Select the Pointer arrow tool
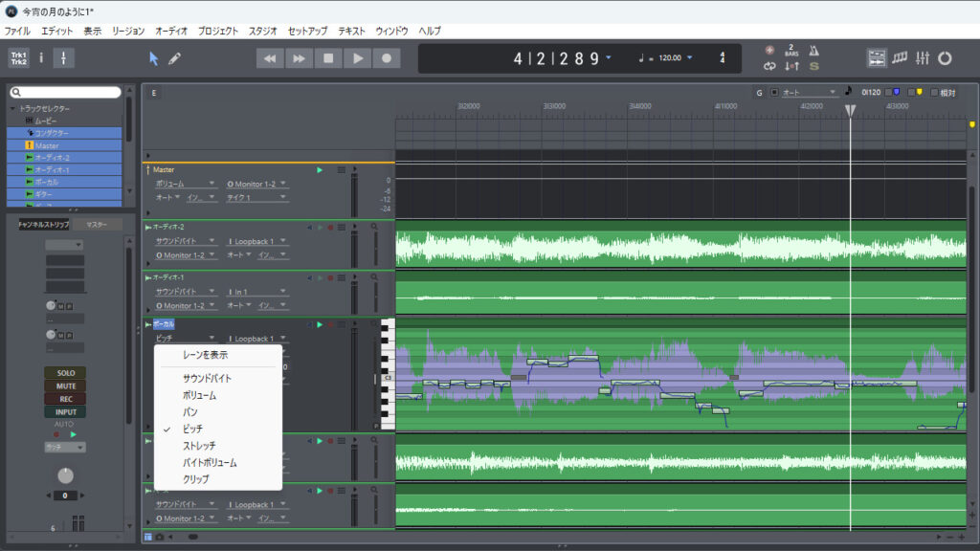Screen dimensions: 980x551 pyautogui.click(x=153, y=58)
